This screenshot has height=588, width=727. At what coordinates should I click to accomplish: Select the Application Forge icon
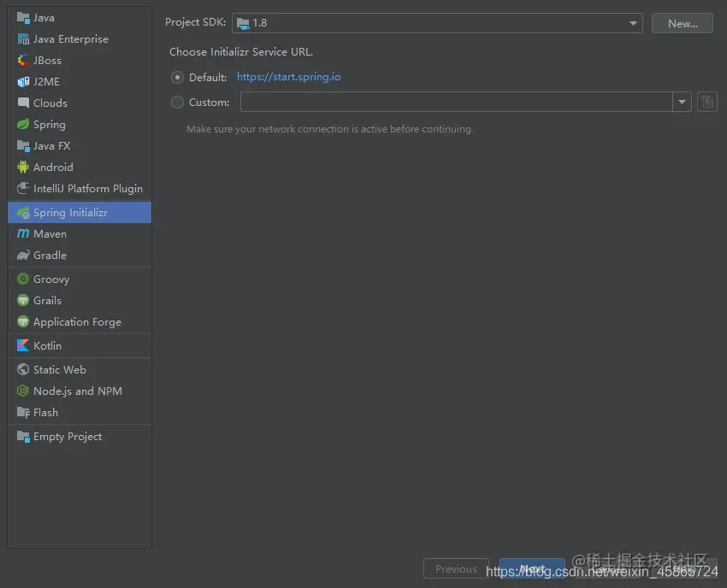point(23,321)
